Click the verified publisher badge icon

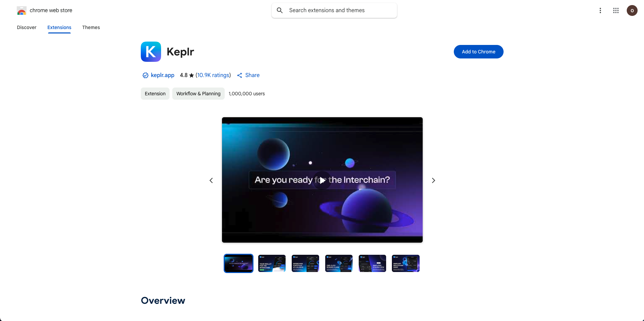[x=145, y=75]
